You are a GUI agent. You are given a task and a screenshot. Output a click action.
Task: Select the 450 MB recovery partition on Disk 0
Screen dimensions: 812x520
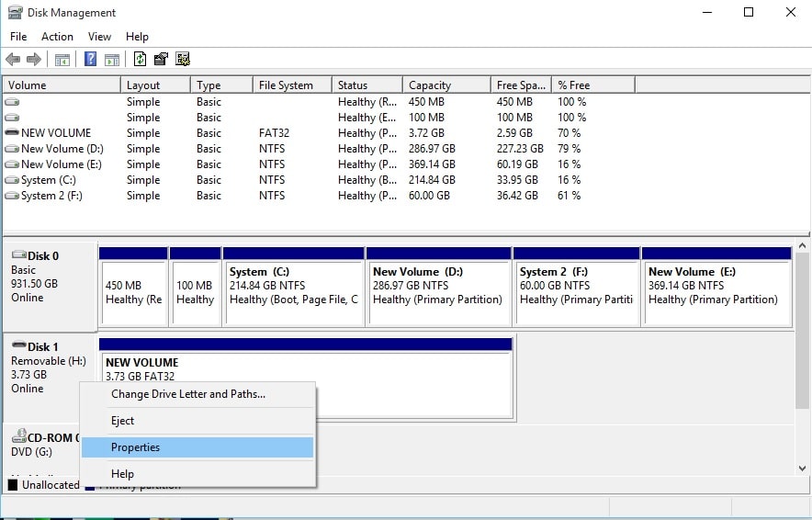coord(133,287)
